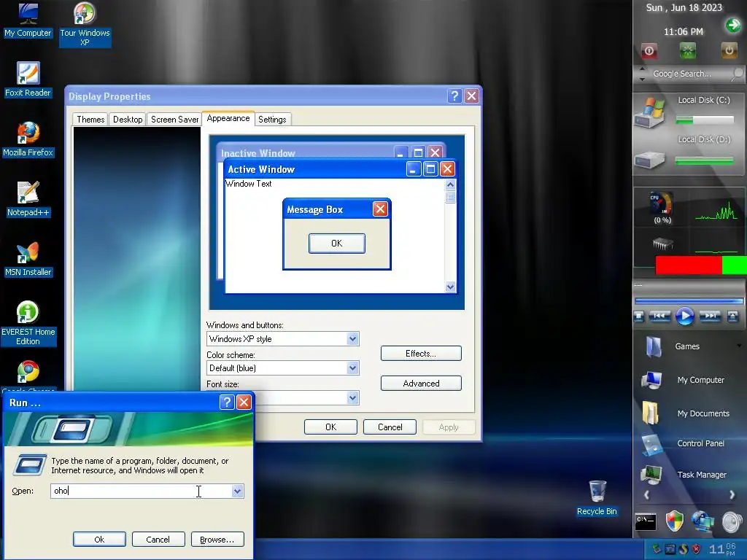Viewport: 747px width, 560px height.
Task: Click OK in Display Properties
Action: click(x=330, y=427)
